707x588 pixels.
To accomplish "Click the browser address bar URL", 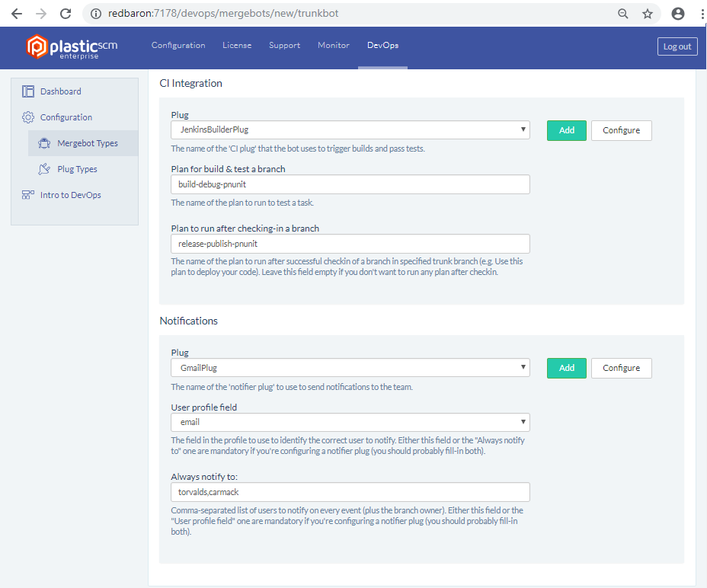I will 223,14.
